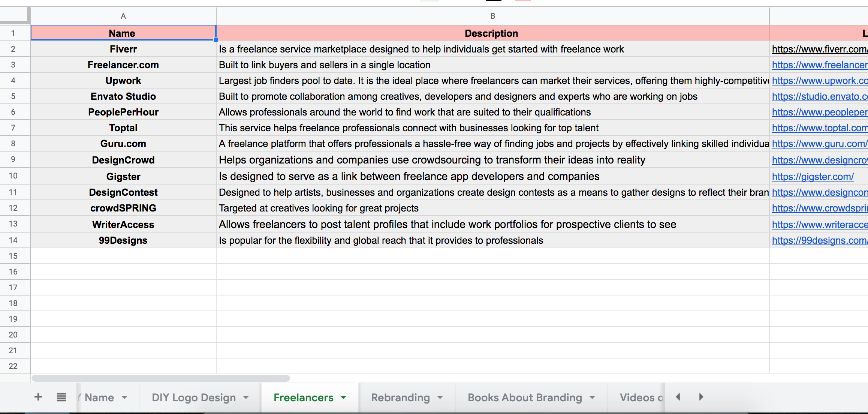This screenshot has width=868, height=414.
Task: Click the horizontal scrollbar thumb
Action: [160, 378]
